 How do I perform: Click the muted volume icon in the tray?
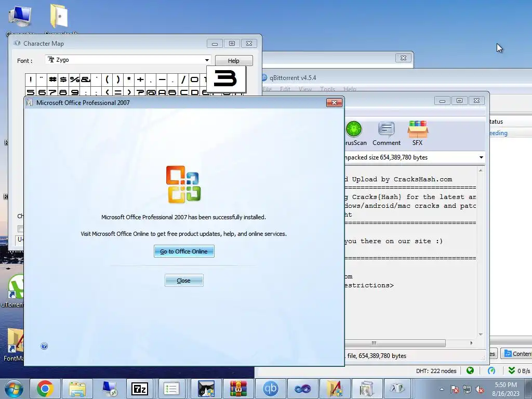tap(480, 389)
